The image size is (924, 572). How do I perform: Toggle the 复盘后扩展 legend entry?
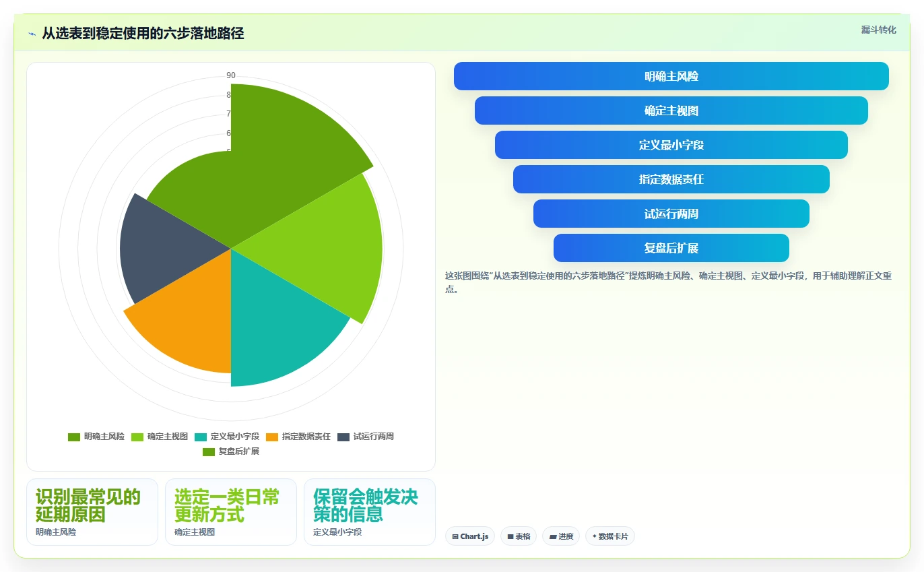click(x=231, y=451)
